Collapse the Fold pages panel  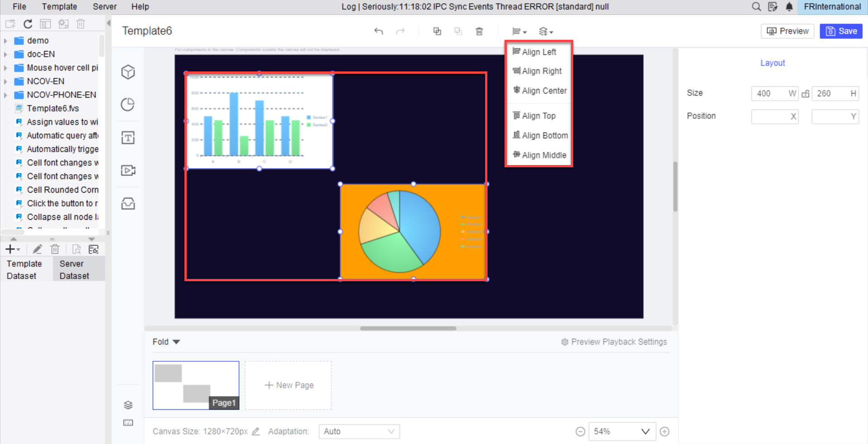point(166,342)
